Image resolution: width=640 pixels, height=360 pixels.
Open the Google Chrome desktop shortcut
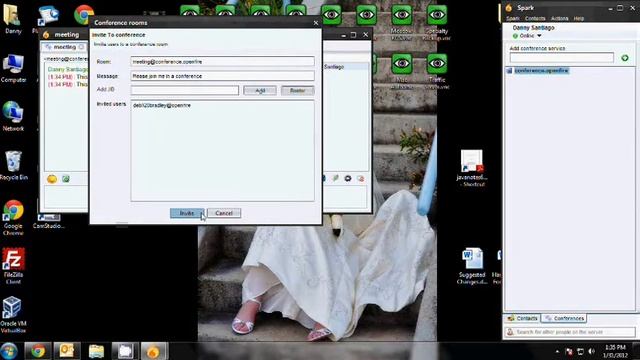(13, 218)
